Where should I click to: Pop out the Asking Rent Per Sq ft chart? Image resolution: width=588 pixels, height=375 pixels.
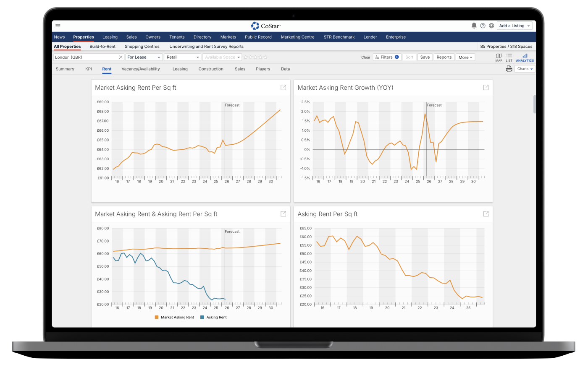coord(486,214)
